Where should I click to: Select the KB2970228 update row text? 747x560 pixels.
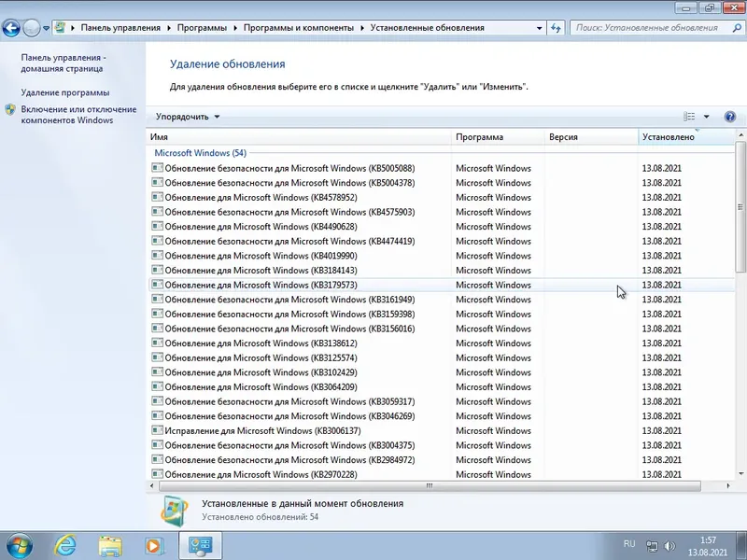tap(261, 475)
